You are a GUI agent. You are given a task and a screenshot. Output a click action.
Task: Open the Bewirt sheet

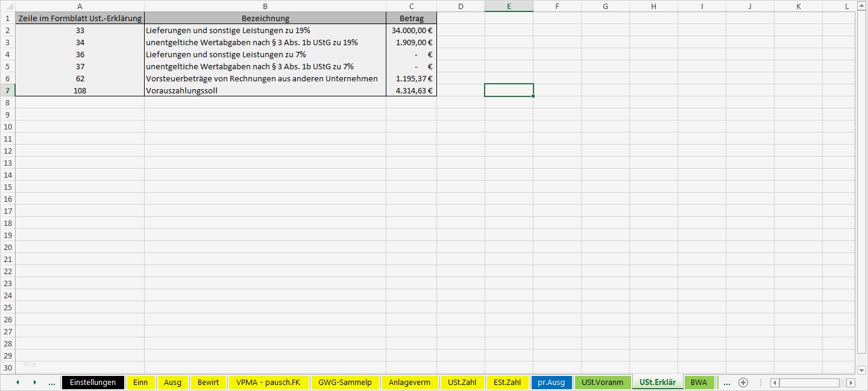208,382
